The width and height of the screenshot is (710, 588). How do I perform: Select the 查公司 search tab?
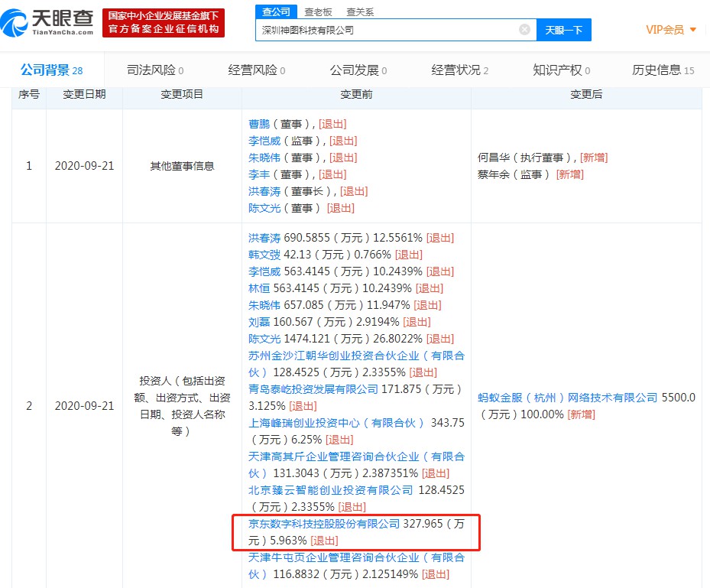pos(276,11)
